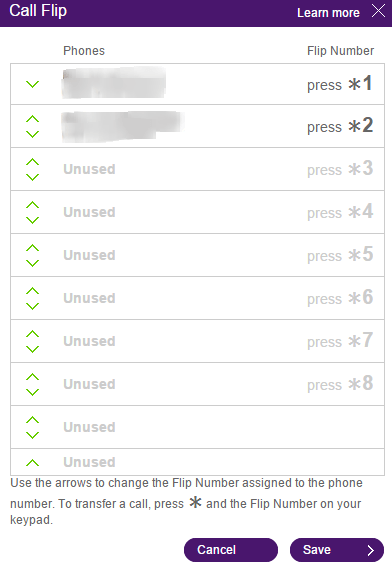Move the *2 phone down one slot
The image size is (392, 582).
33,134
